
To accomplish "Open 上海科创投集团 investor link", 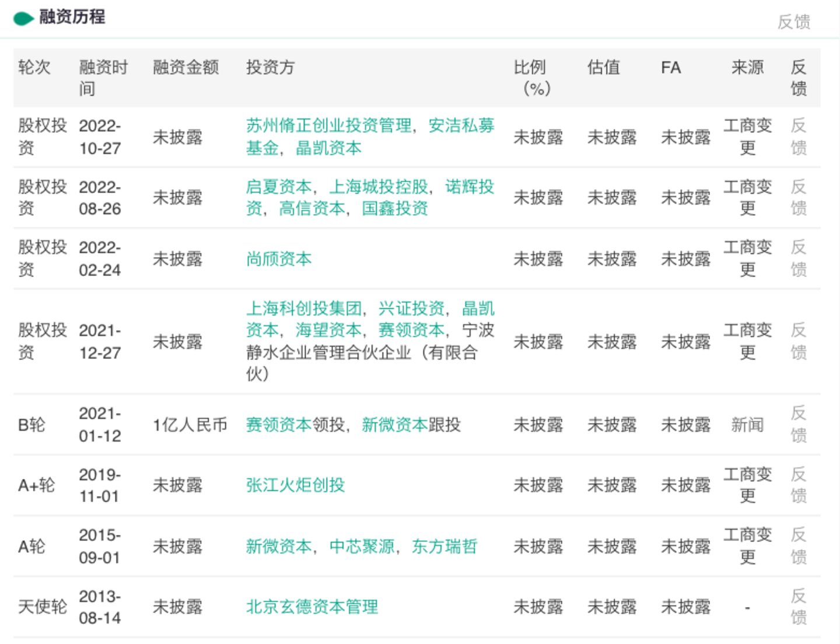I will tap(303, 308).
